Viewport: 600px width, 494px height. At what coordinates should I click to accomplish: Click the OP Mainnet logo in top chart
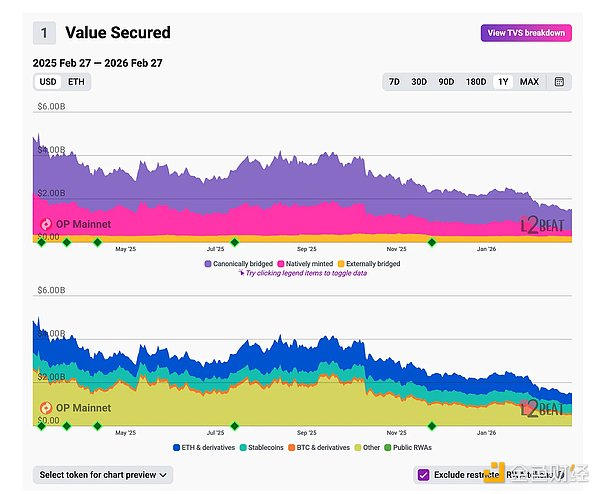(x=46, y=224)
